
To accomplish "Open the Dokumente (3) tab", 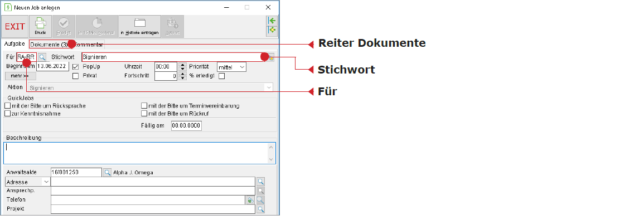I will 49,45.
